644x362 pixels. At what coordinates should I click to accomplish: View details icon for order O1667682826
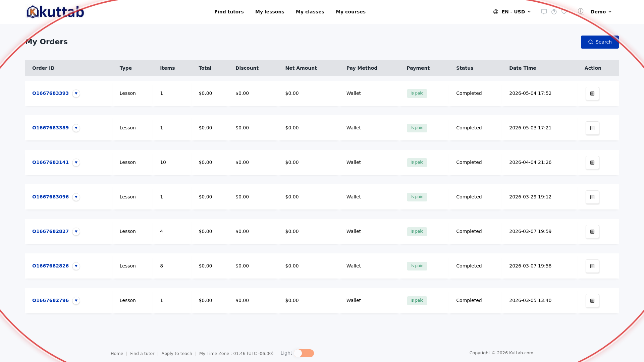tap(592, 266)
